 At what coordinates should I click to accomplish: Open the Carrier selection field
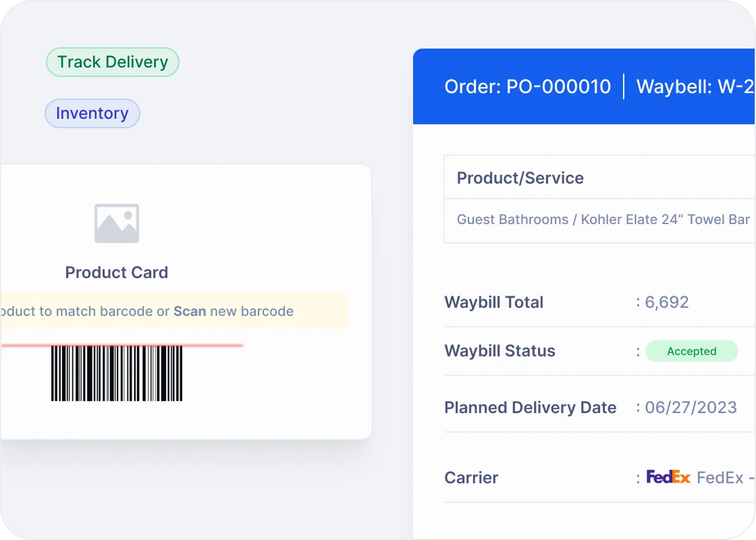(x=470, y=477)
